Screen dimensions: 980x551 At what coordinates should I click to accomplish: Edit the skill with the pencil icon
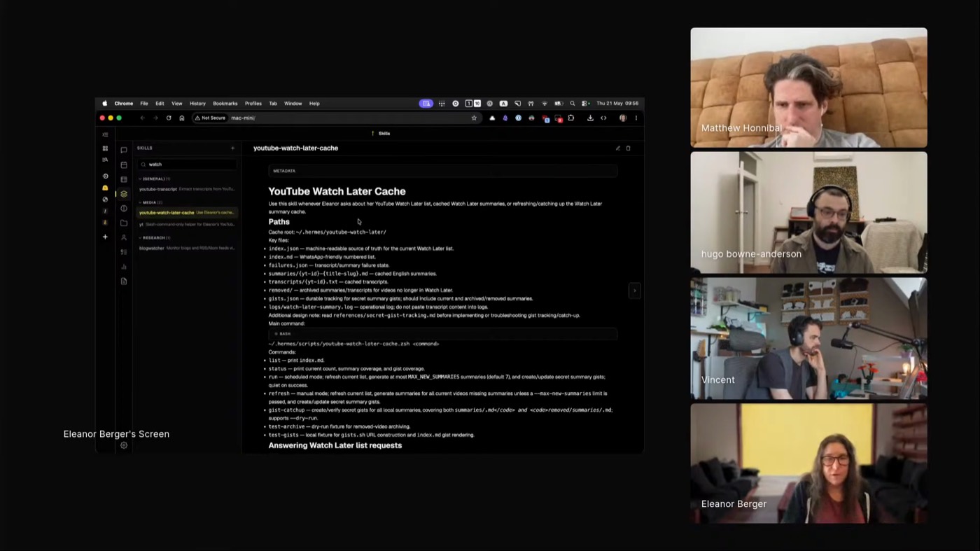pyautogui.click(x=617, y=148)
